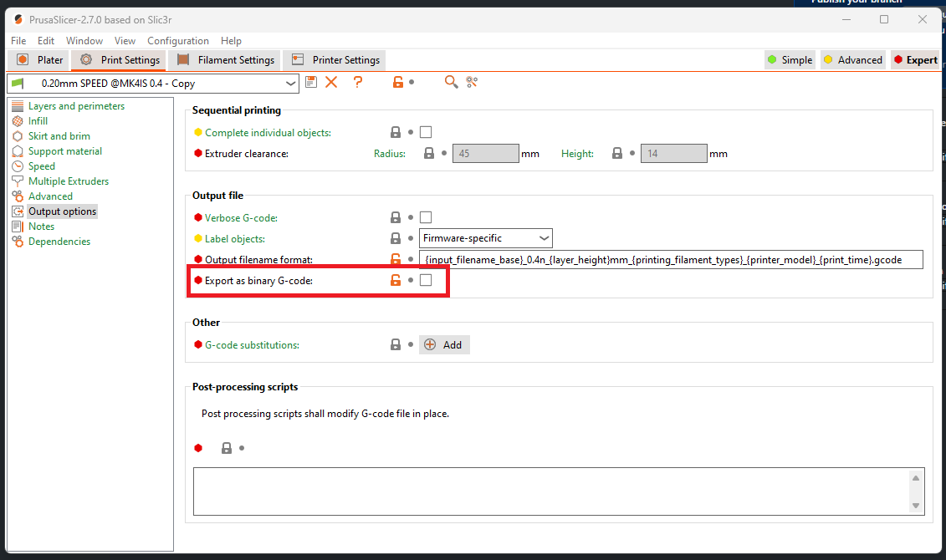Click the Output filename format field
The width and height of the screenshot is (946, 560).
(671, 260)
